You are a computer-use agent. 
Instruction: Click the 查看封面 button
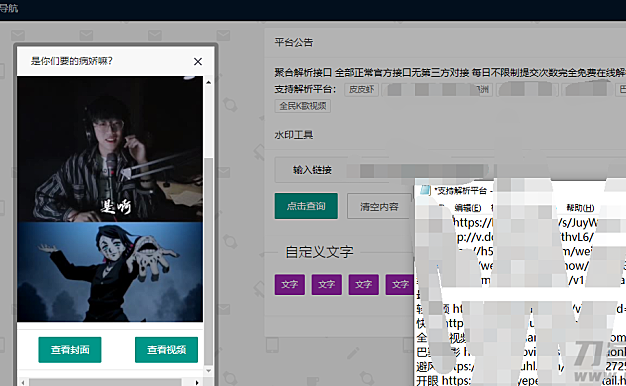pyautogui.click(x=70, y=350)
